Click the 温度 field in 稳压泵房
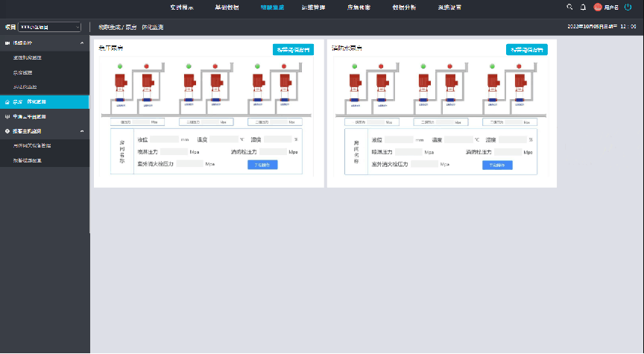Viewport: 644px width, 354px height. [x=224, y=139]
